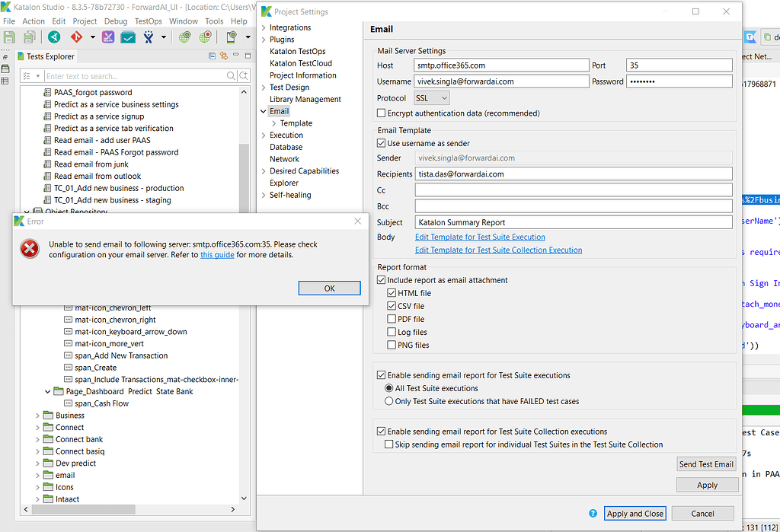Click the Record Web globe icon
The image size is (780, 532).
206,36
